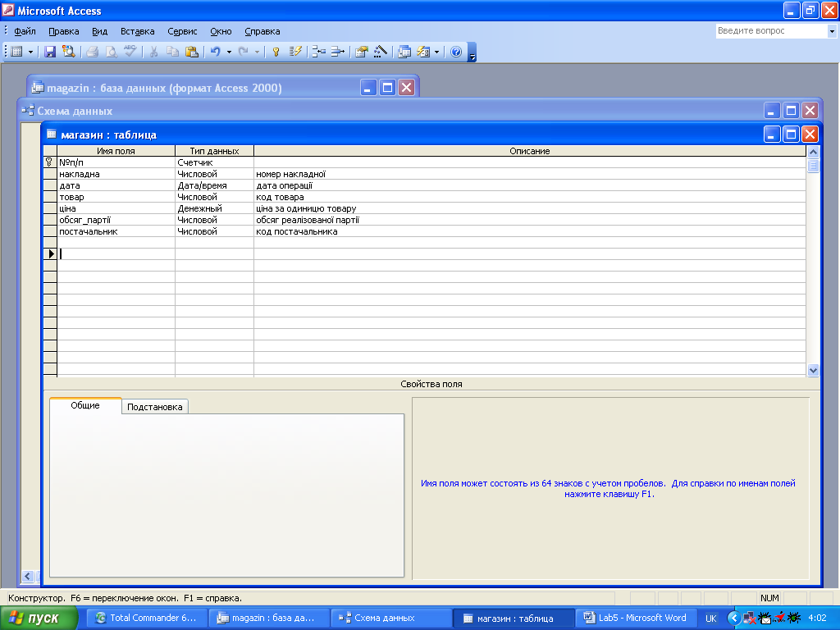Open the Undo history dropdown arrow
The width and height of the screenshot is (840, 630).
click(x=229, y=52)
